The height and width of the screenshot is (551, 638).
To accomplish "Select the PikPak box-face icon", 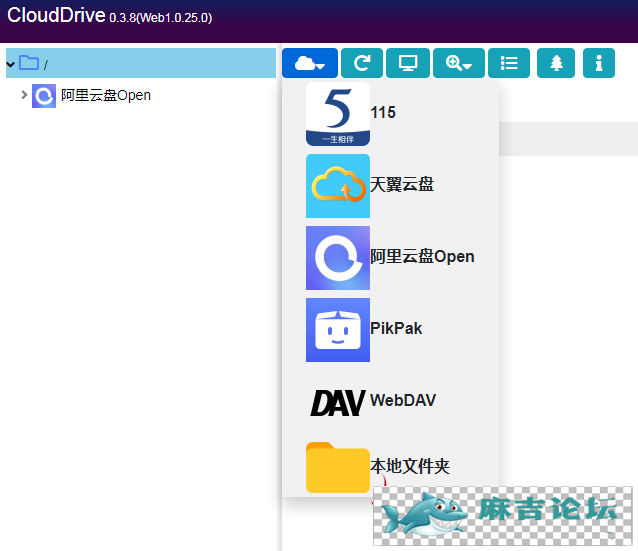I will [338, 330].
